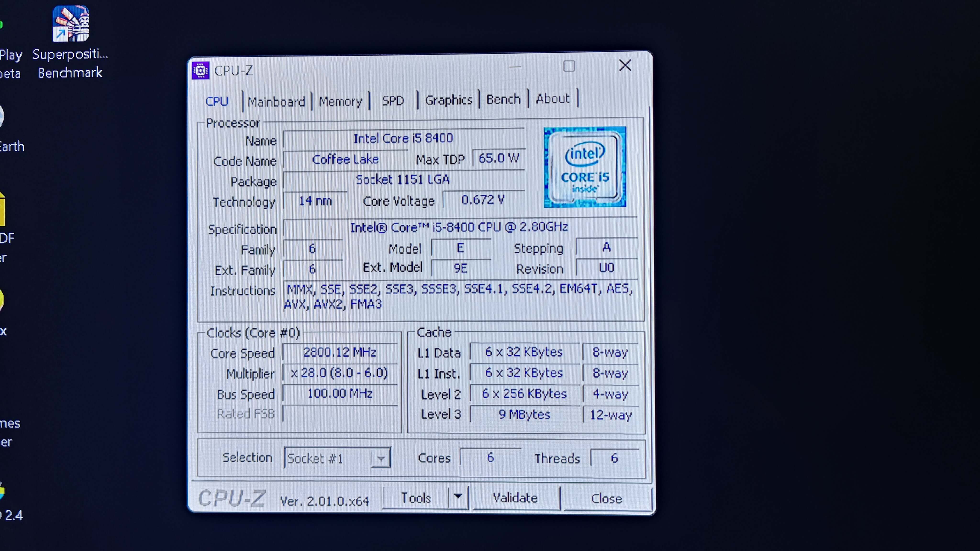This screenshot has height=551, width=980.
Task: Click the package value 'Socket 1151 LGA'
Action: (x=403, y=179)
